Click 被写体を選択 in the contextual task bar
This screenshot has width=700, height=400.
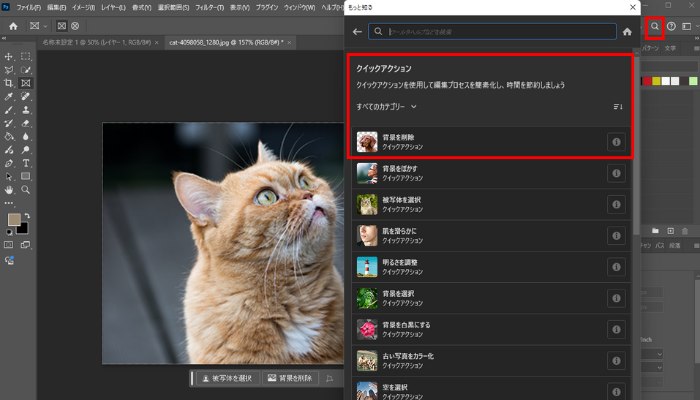click(x=228, y=378)
